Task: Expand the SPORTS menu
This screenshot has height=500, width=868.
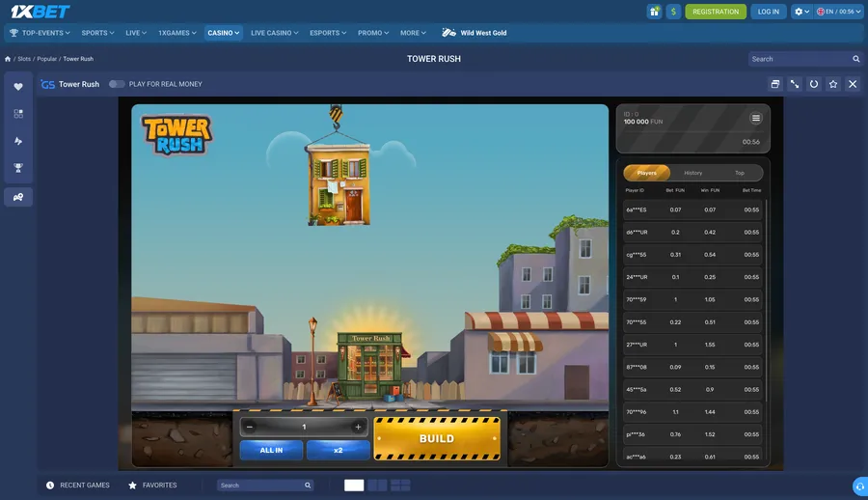Action: 98,33
